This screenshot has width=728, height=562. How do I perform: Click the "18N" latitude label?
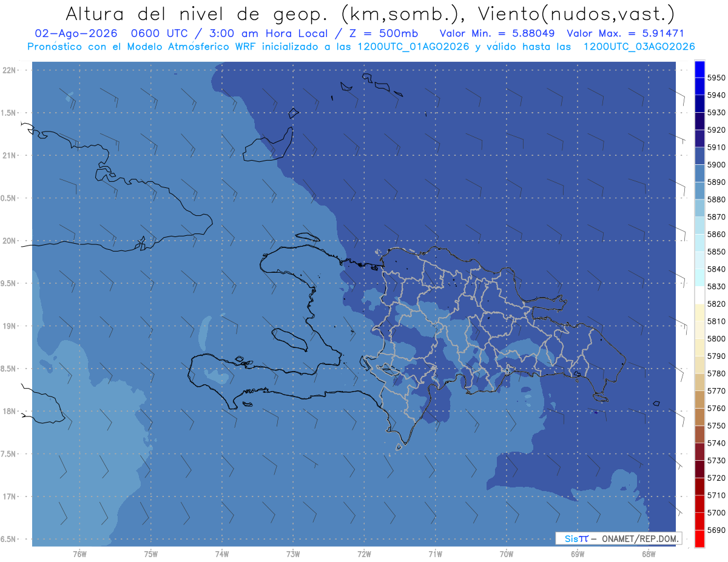[10, 411]
